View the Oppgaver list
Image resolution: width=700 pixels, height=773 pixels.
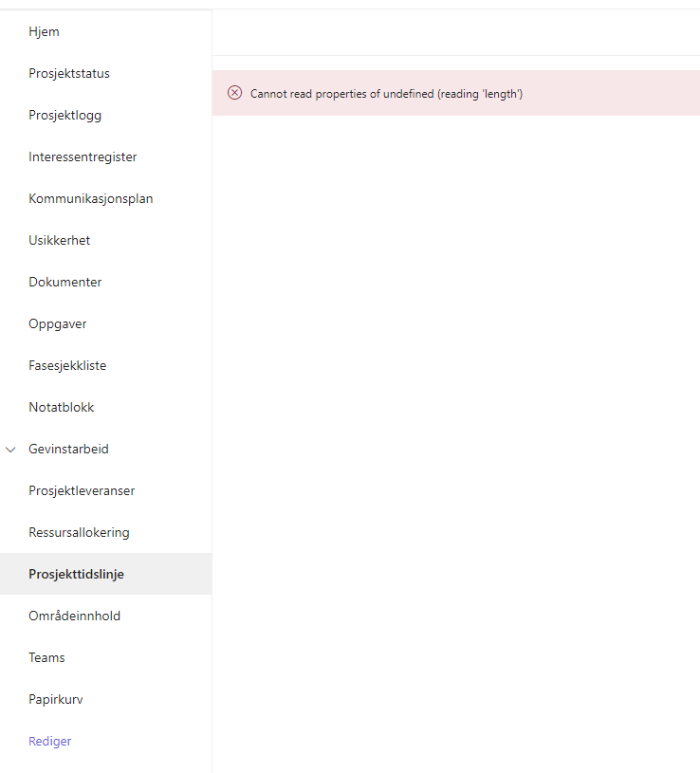tap(57, 323)
